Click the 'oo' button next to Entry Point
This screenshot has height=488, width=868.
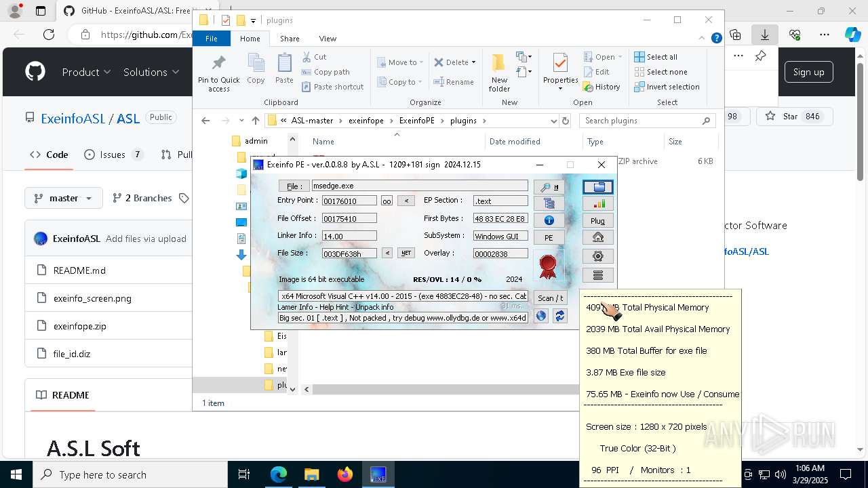tap(387, 201)
